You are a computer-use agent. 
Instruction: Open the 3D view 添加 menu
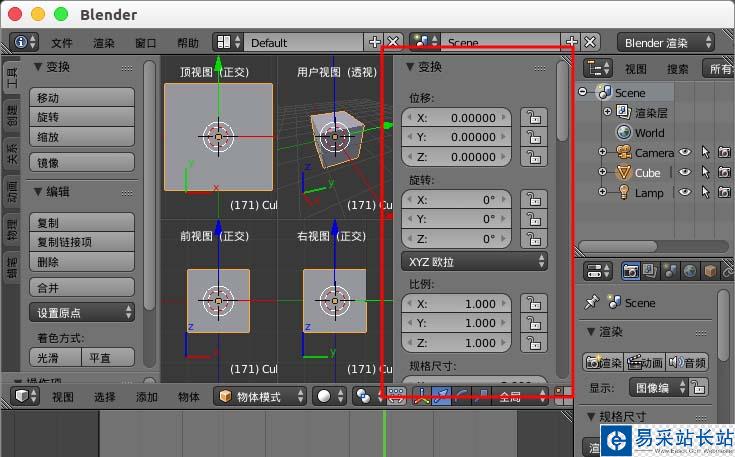(x=147, y=397)
